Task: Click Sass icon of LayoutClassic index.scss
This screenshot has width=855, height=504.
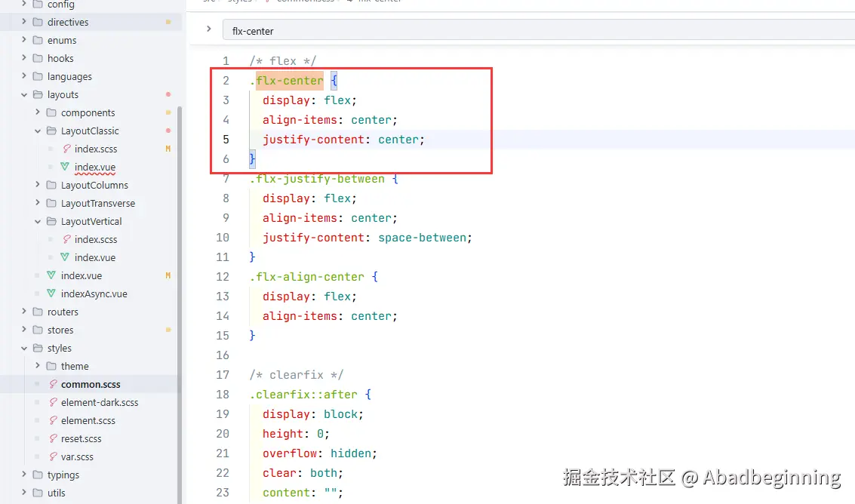Action: (x=66, y=149)
